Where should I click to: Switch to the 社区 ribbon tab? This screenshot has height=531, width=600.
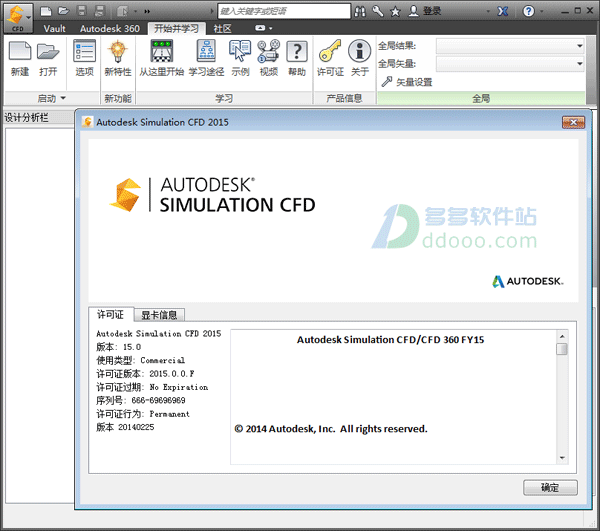pos(222,29)
